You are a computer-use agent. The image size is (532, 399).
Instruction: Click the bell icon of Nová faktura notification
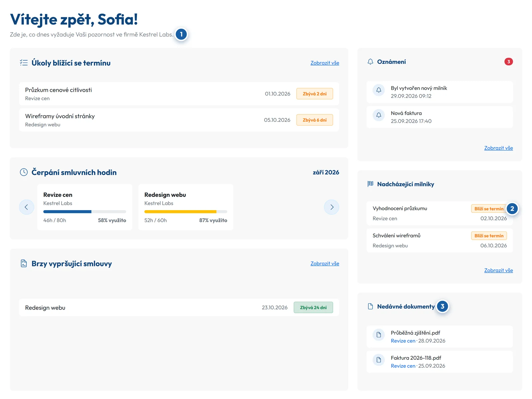379,115
